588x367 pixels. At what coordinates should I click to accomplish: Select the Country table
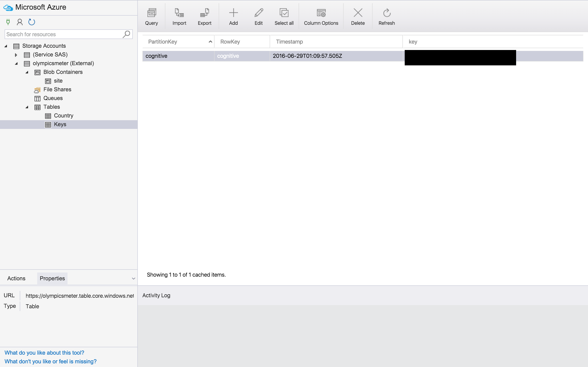[x=63, y=116]
